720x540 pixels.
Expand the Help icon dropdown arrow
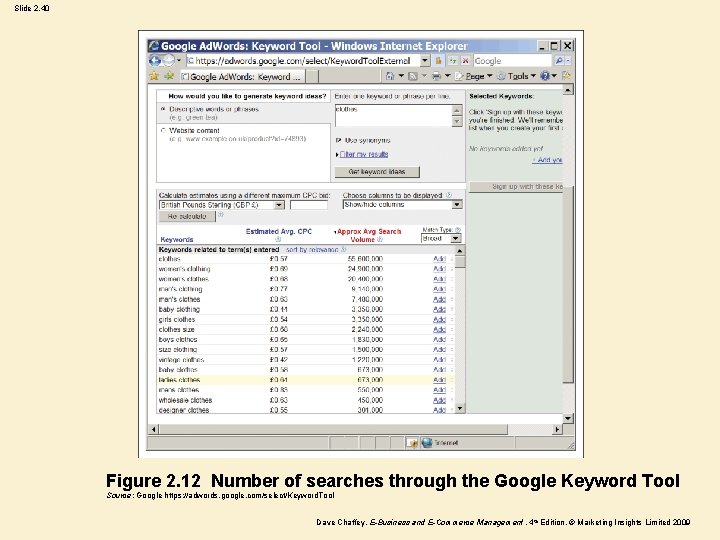click(554, 76)
